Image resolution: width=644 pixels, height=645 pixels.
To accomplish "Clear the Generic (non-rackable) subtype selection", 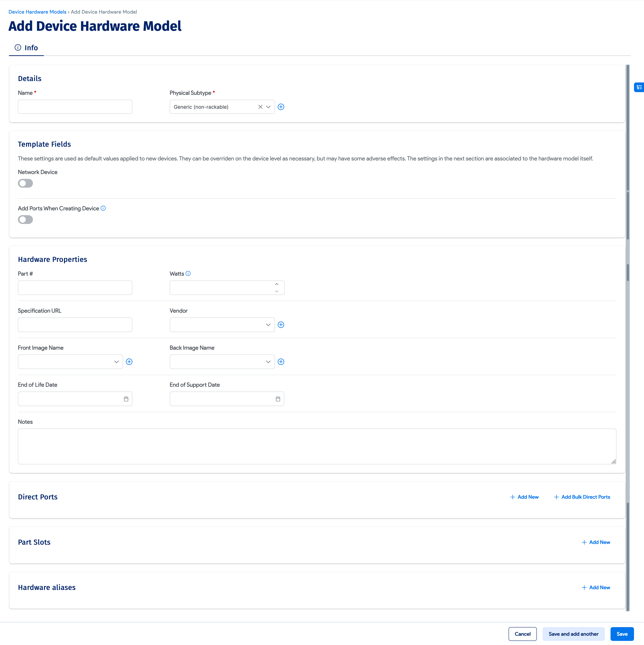I will click(x=260, y=107).
